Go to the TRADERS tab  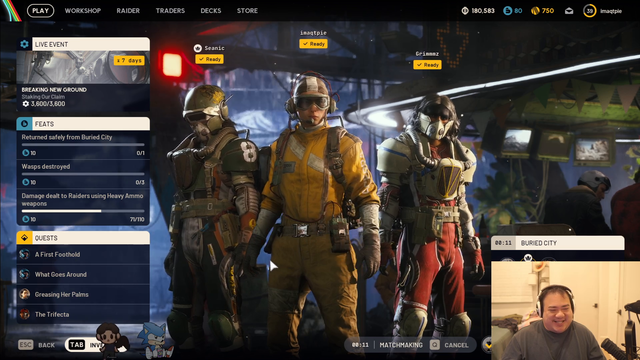pos(170,11)
